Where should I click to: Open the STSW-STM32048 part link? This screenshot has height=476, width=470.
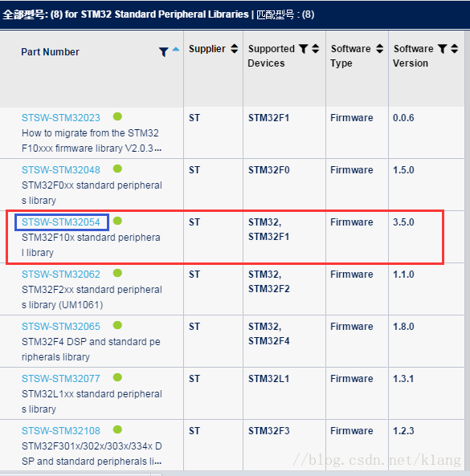click(x=61, y=170)
